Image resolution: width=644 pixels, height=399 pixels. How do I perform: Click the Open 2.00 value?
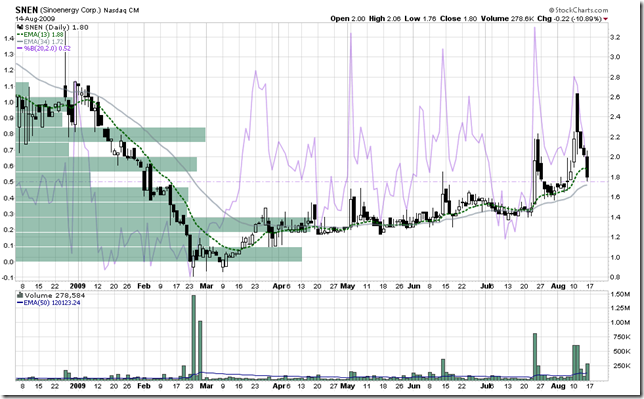click(x=347, y=19)
